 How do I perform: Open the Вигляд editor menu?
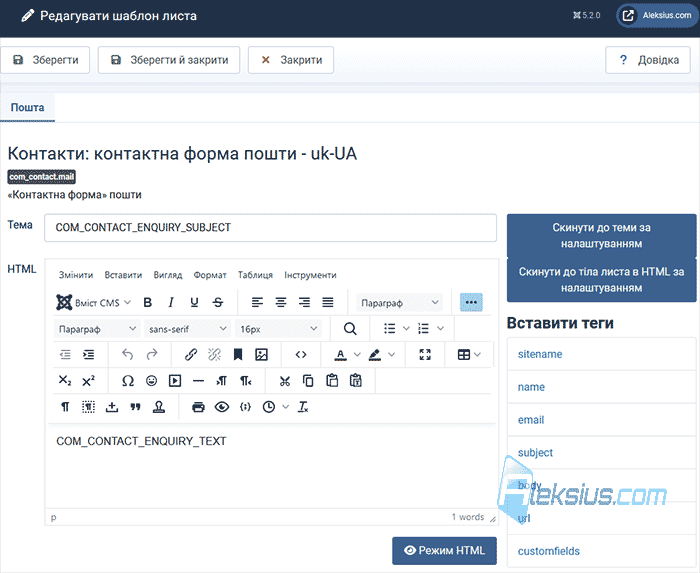coord(168,275)
